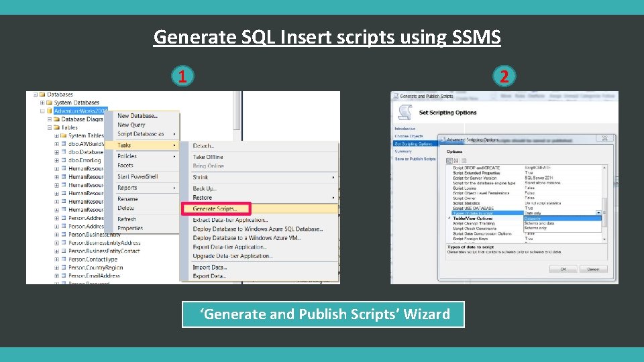Choose Rename in the context menu

pyautogui.click(x=127, y=198)
